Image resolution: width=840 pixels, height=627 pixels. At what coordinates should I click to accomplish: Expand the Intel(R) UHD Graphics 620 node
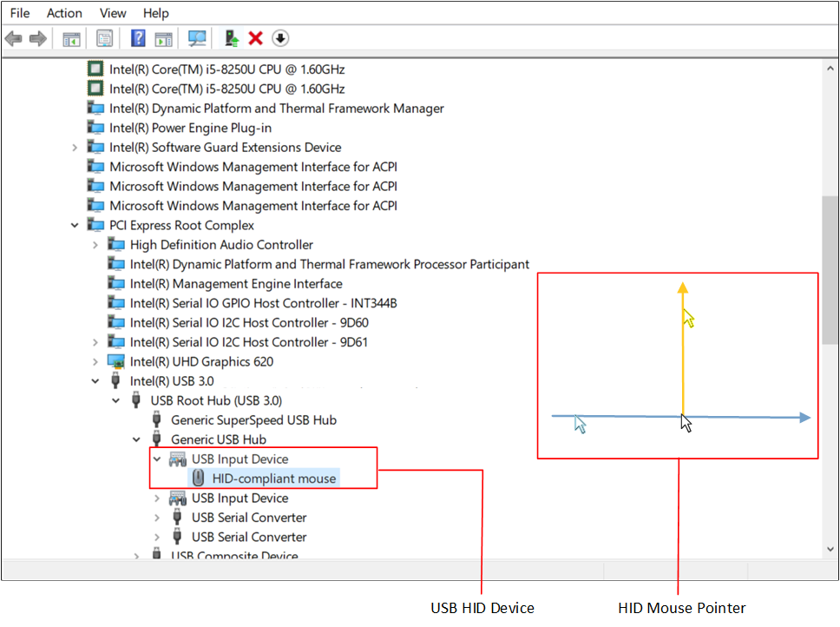(x=95, y=362)
